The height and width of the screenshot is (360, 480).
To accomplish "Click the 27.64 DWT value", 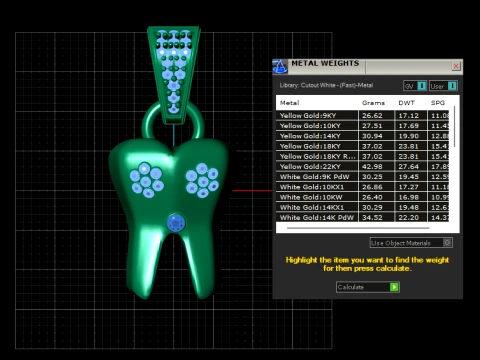I will 408,166.
